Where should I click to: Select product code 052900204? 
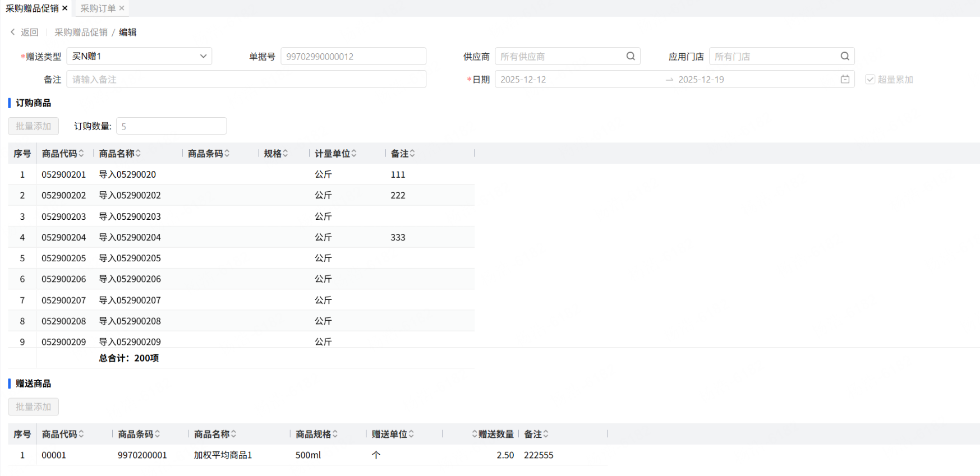tap(64, 237)
